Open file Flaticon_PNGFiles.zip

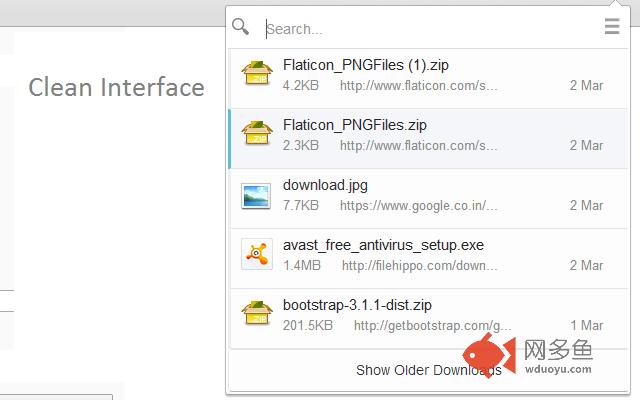pos(355,125)
